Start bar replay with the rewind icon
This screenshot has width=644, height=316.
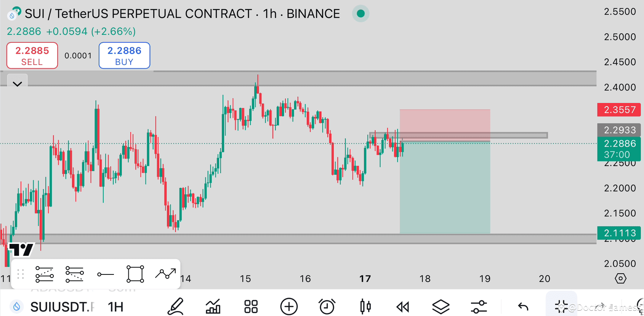pyautogui.click(x=402, y=306)
